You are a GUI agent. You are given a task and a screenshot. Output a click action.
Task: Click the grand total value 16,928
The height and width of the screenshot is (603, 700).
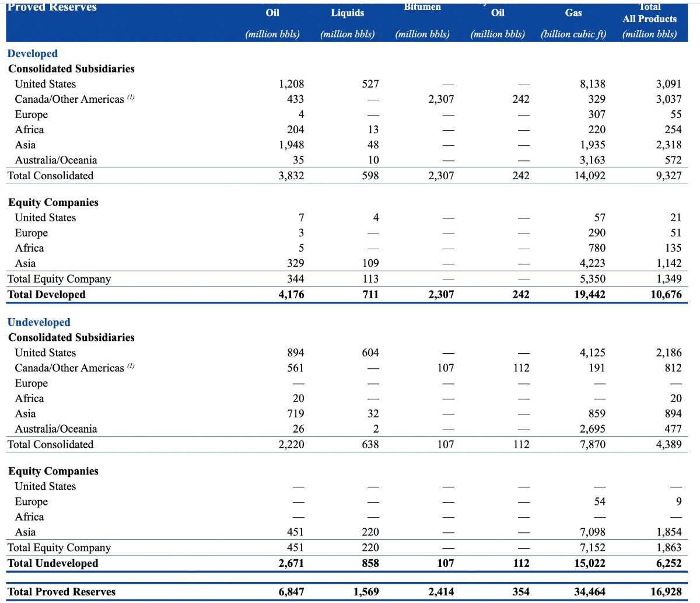pyautogui.click(x=666, y=592)
